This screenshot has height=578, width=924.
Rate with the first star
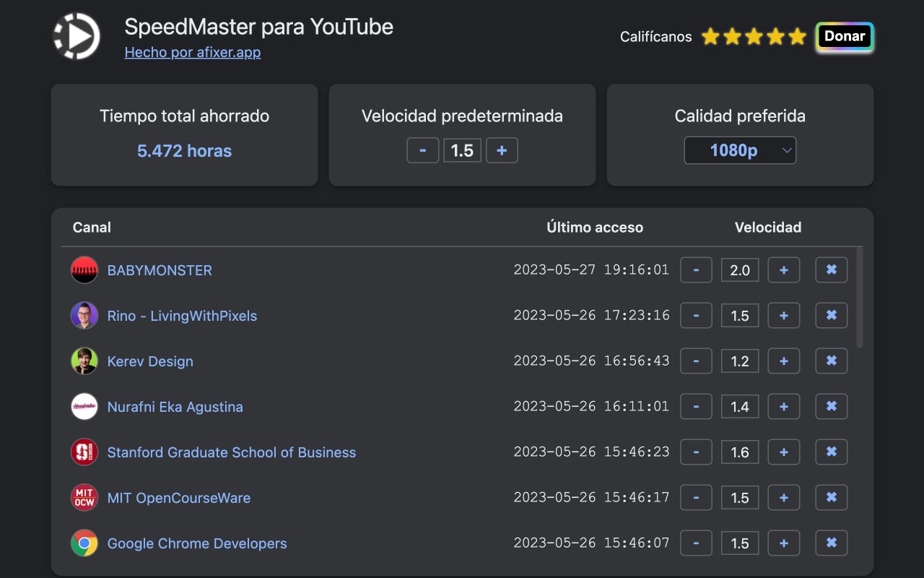[x=710, y=37]
